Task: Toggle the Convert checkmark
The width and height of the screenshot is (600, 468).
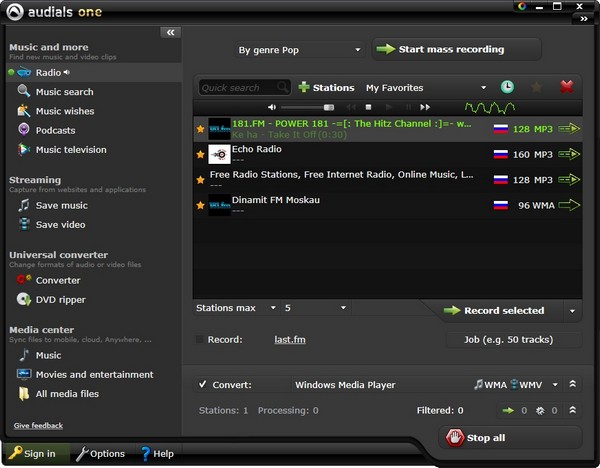Action: [x=202, y=384]
